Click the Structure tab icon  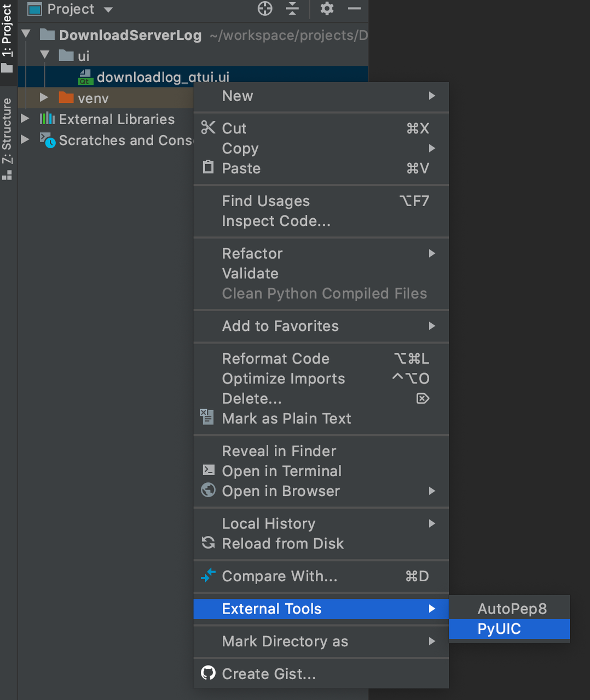coord(7,175)
